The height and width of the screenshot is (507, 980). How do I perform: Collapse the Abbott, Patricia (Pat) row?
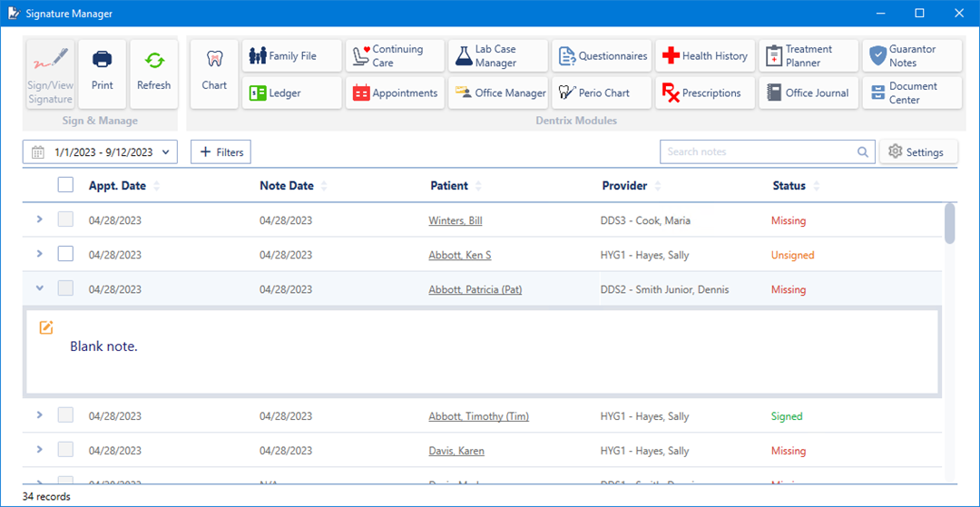pyautogui.click(x=39, y=288)
